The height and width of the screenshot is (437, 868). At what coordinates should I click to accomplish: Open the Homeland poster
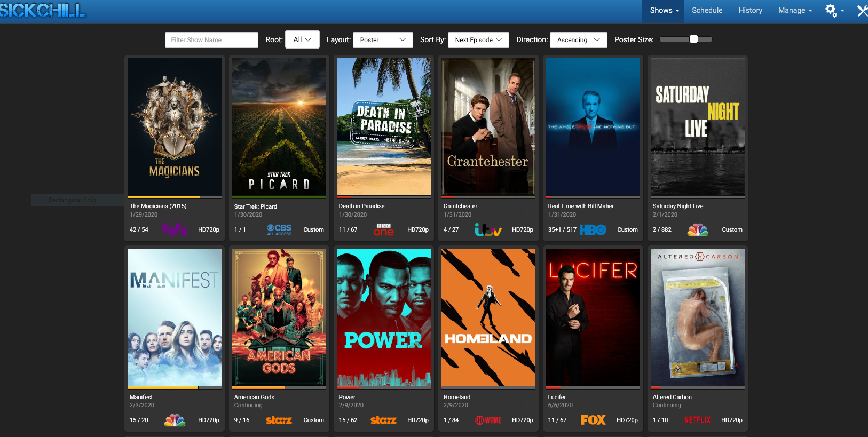click(488, 317)
